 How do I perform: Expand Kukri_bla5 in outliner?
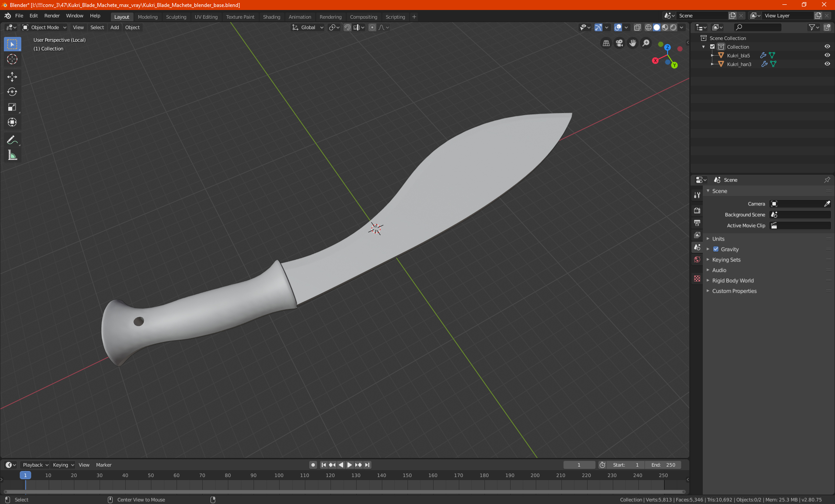pos(712,55)
